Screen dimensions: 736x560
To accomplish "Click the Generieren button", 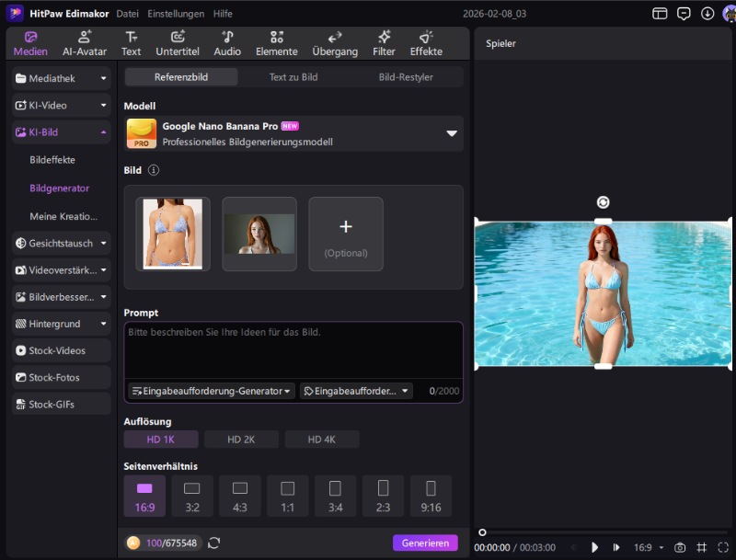I will [x=424, y=543].
